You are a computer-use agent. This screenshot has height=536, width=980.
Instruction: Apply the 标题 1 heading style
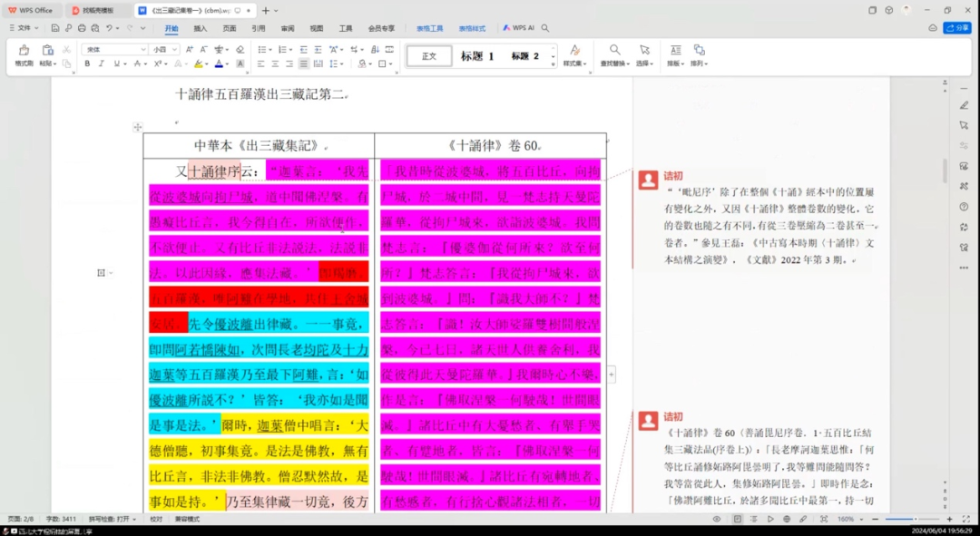pos(477,56)
